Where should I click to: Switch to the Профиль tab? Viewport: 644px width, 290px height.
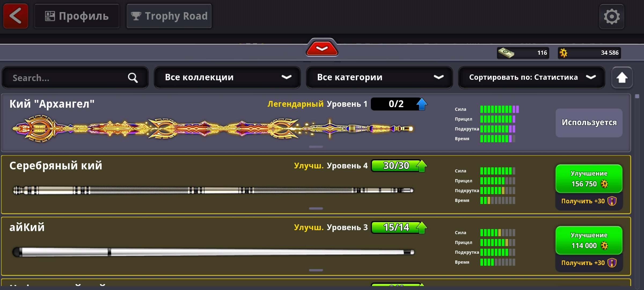click(x=77, y=16)
